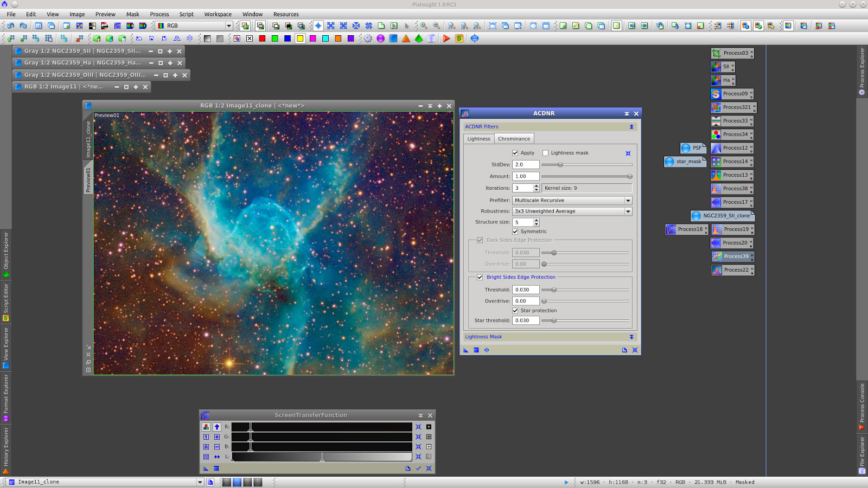
Task: Open the Process39 process icon
Action: coord(732,256)
